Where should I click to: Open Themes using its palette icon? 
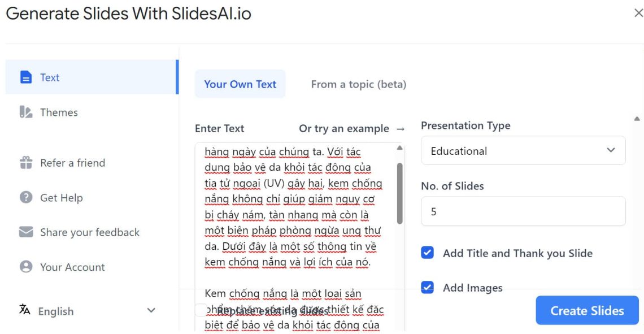click(25, 112)
